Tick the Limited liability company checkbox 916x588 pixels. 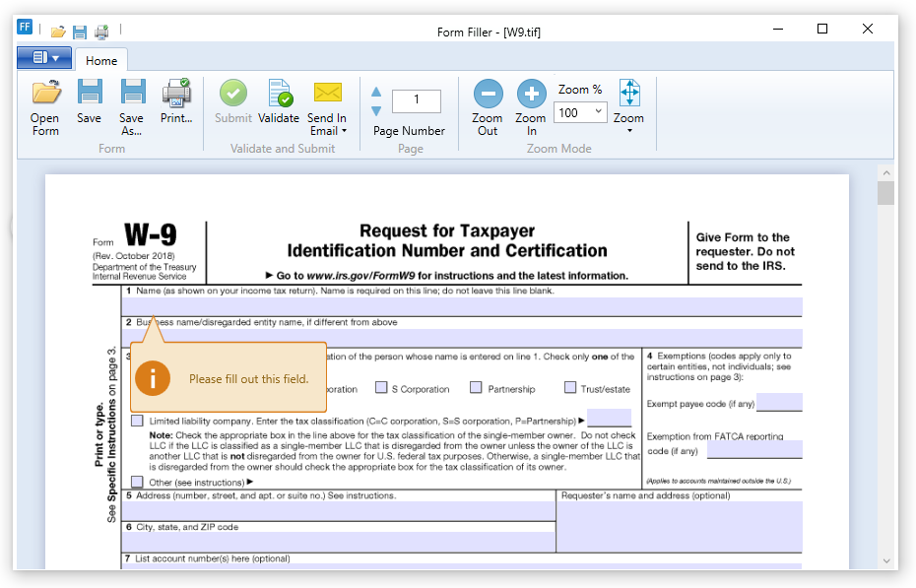(137, 421)
